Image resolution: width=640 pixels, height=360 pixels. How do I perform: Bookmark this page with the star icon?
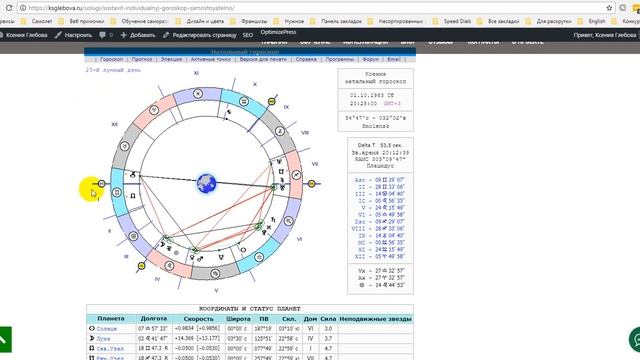tap(609, 8)
